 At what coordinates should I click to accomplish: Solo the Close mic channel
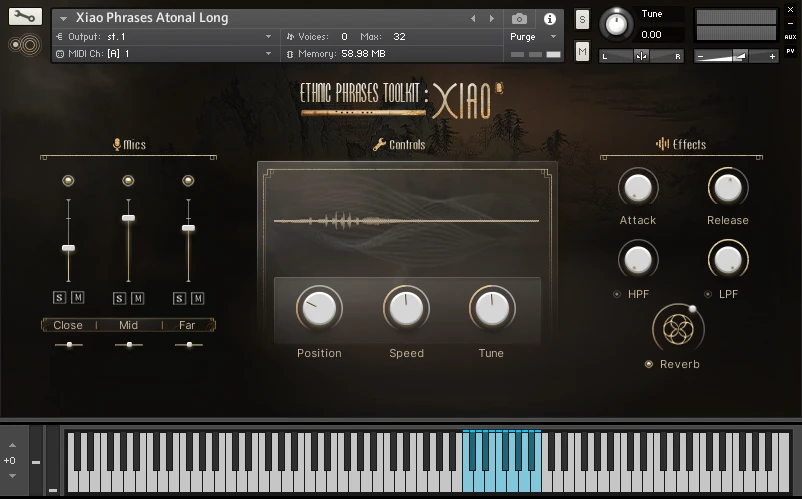[x=59, y=298]
